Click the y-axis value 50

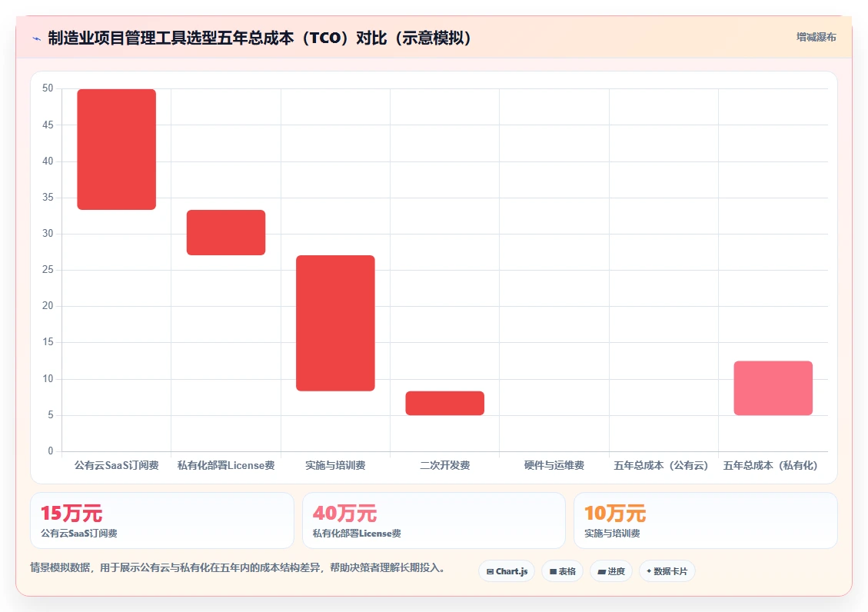coord(48,88)
